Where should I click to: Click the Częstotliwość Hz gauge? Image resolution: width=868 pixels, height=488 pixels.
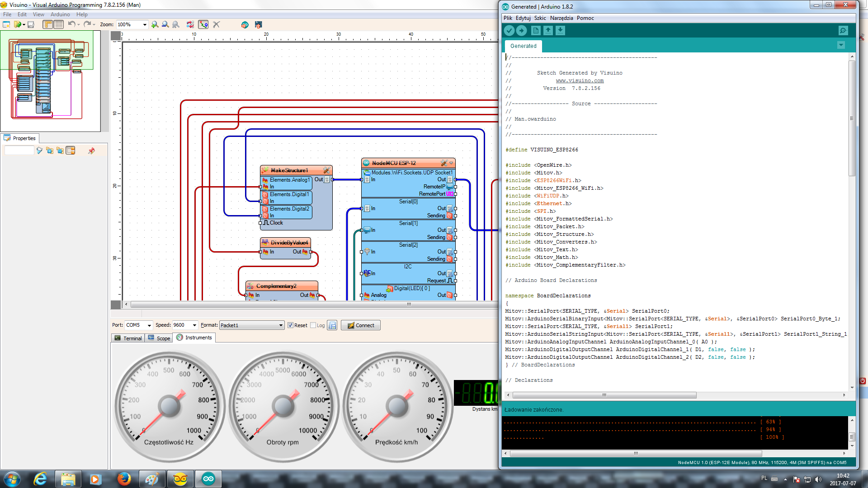[x=169, y=406]
